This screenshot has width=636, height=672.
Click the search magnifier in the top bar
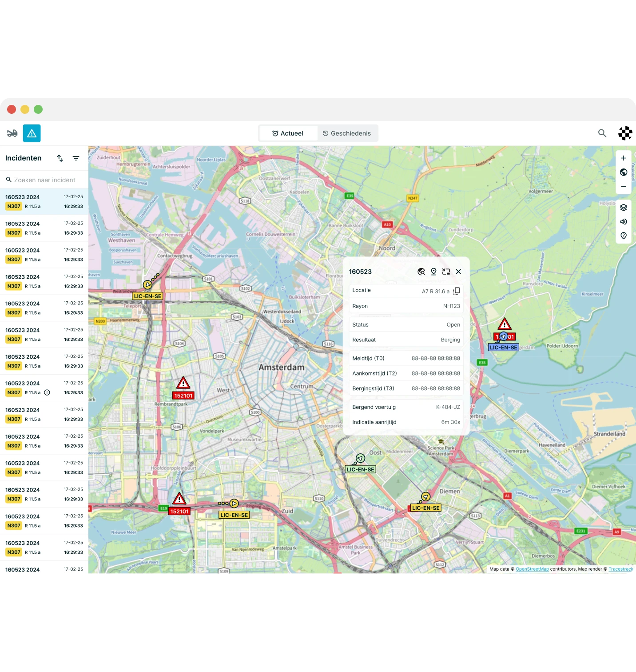point(602,133)
